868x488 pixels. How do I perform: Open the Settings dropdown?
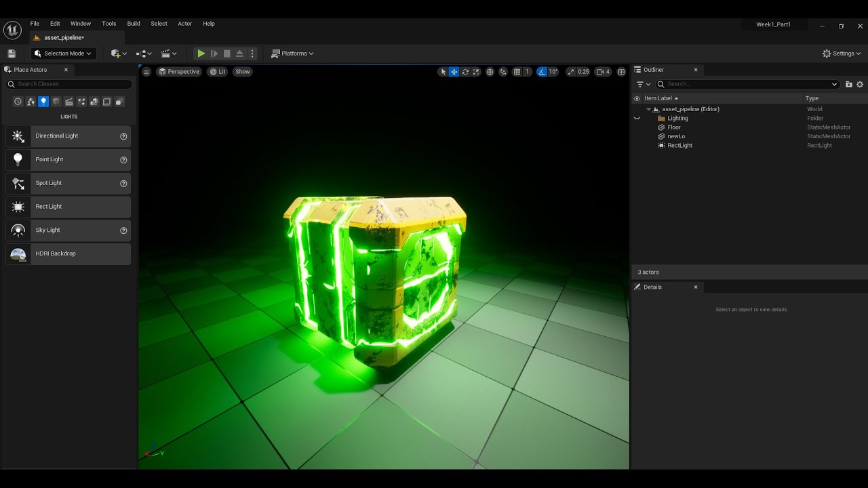click(842, 54)
